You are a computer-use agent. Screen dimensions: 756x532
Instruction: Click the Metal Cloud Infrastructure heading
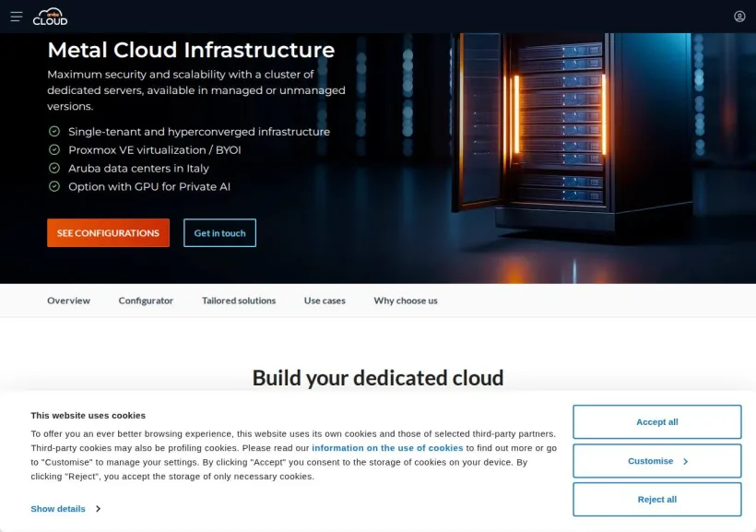click(191, 50)
